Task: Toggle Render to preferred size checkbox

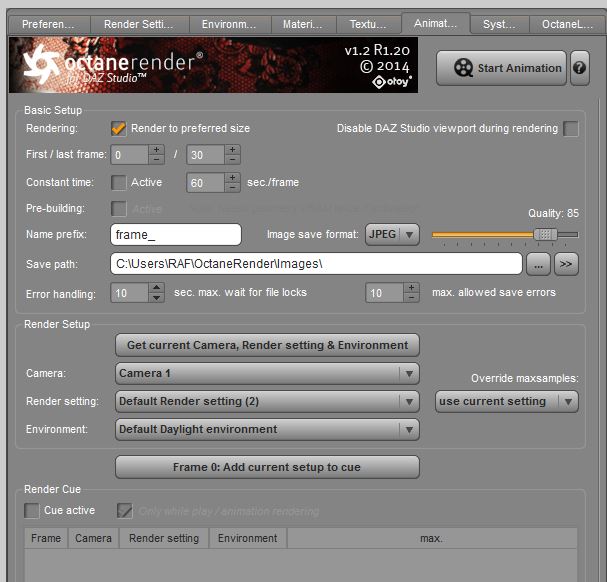Action: coord(118,128)
